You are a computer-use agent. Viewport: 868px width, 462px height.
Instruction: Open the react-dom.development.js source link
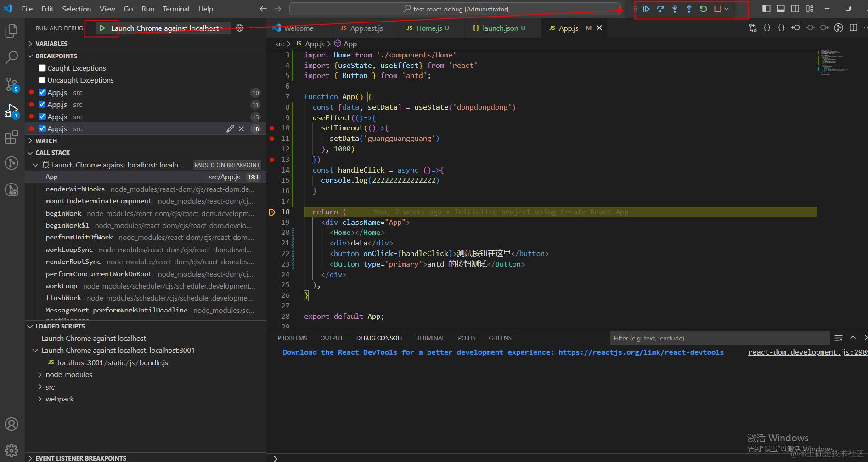[x=807, y=352]
